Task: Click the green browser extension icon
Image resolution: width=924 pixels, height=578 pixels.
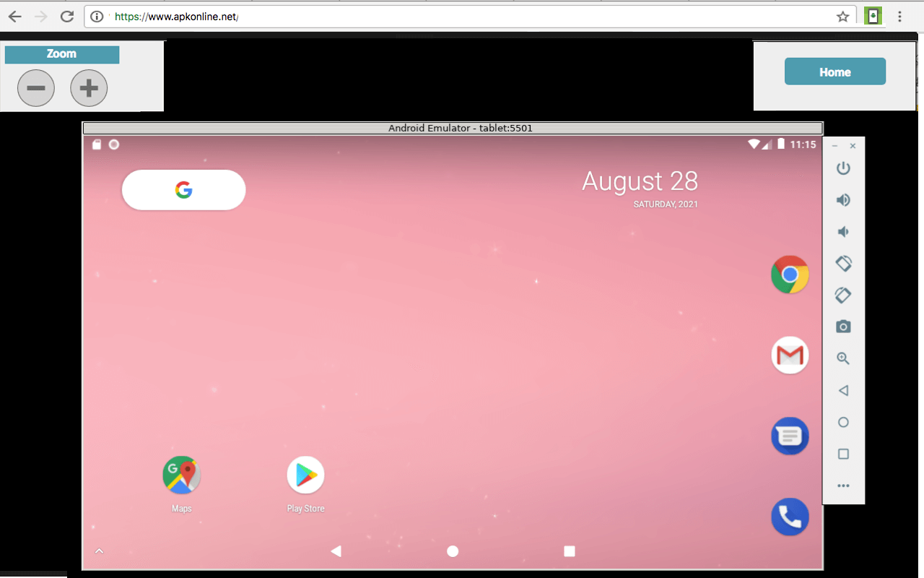Action: click(x=873, y=17)
